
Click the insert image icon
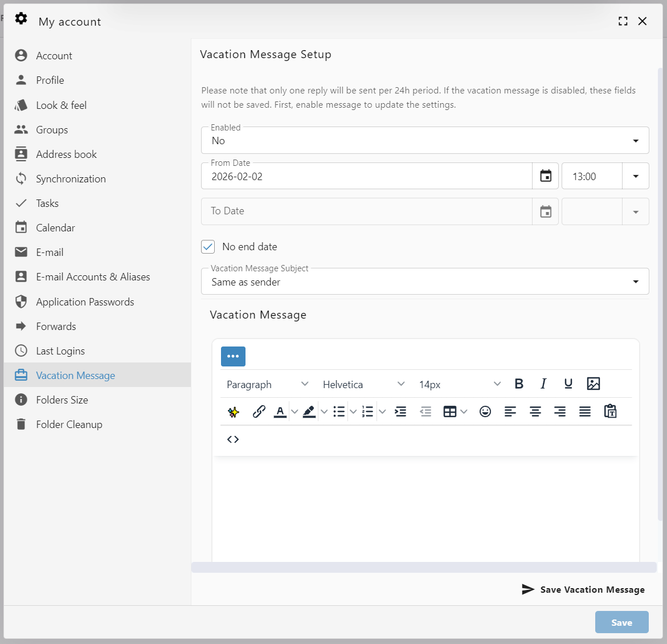(x=593, y=384)
